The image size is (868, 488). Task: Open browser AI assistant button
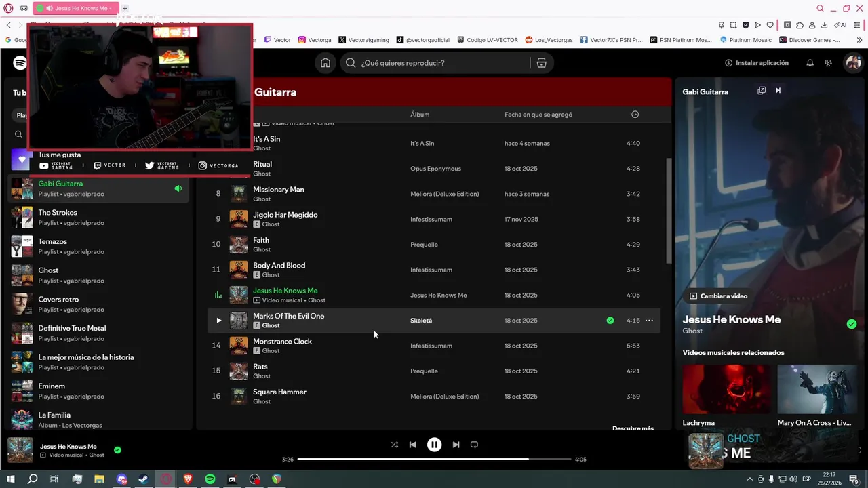[842, 25]
